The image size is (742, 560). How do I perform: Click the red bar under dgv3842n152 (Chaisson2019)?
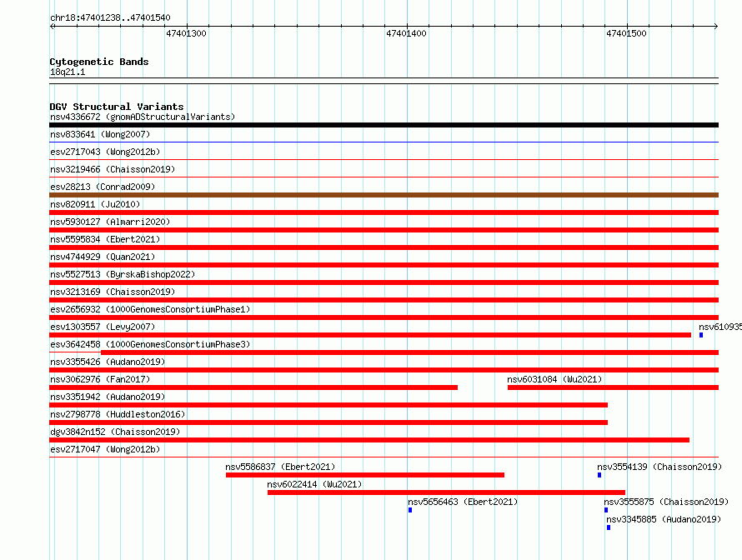[369, 440]
